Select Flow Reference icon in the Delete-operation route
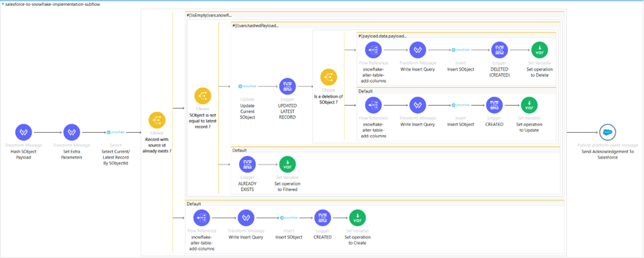 tap(373, 50)
